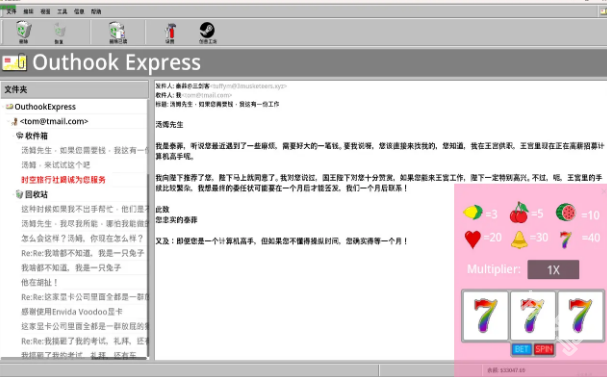Click the blue BET button
This screenshot has width=607, height=377.
[521, 349]
